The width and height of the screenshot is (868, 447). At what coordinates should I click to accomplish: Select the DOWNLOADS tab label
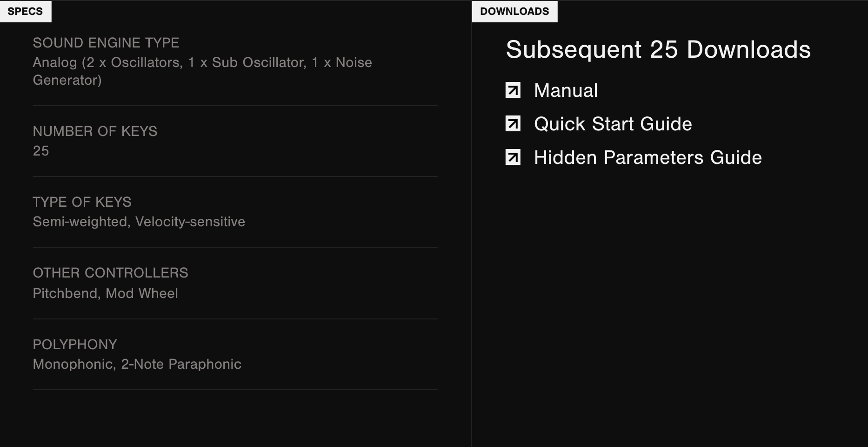tap(514, 11)
